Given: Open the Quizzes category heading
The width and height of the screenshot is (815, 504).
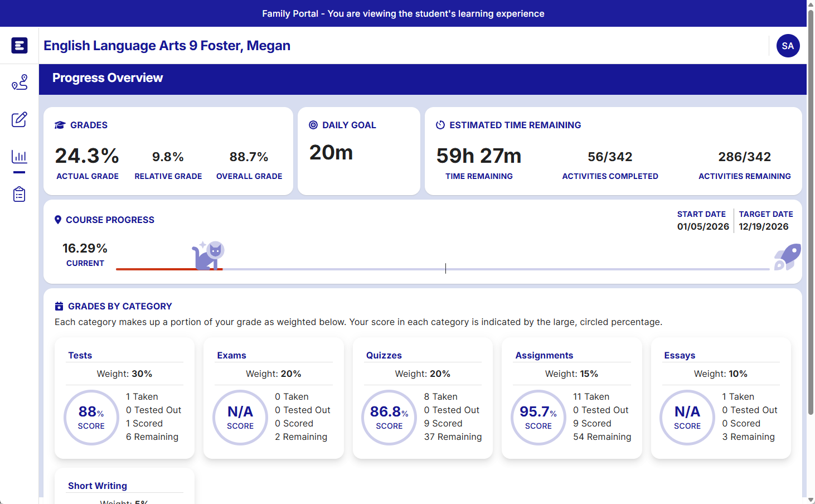Looking at the screenshot, I should (x=384, y=355).
